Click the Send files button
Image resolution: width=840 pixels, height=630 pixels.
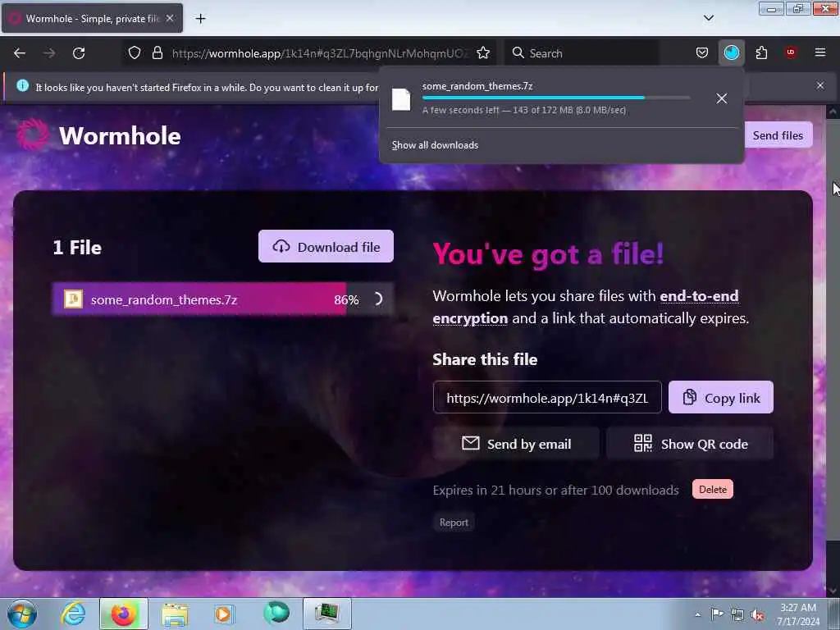(x=778, y=135)
